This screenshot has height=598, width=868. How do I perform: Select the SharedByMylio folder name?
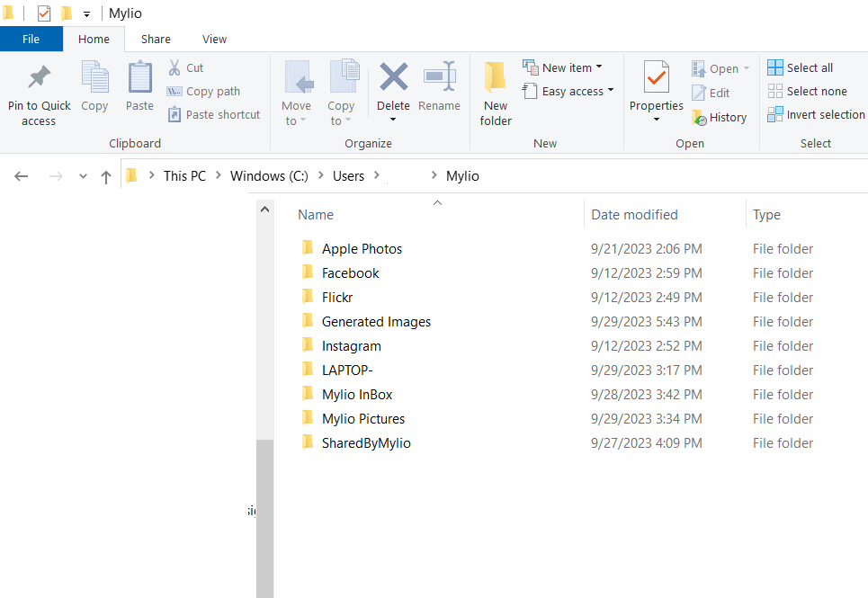pos(366,443)
